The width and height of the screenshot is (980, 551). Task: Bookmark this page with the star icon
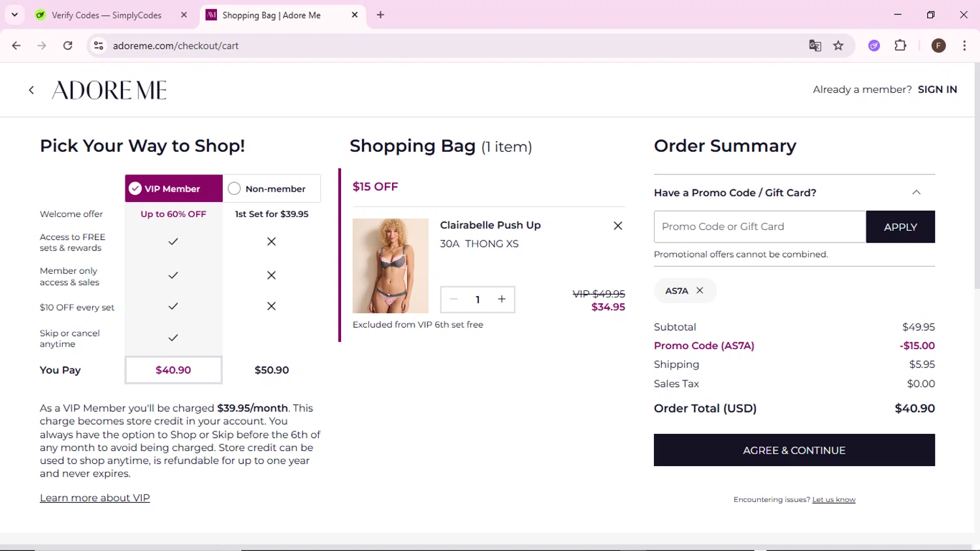coord(838,46)
